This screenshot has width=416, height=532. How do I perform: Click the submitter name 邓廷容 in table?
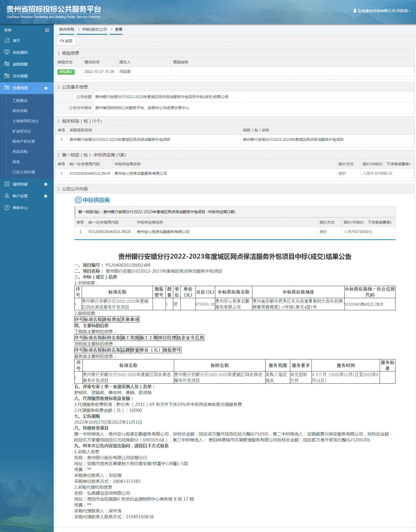[125, 71]
